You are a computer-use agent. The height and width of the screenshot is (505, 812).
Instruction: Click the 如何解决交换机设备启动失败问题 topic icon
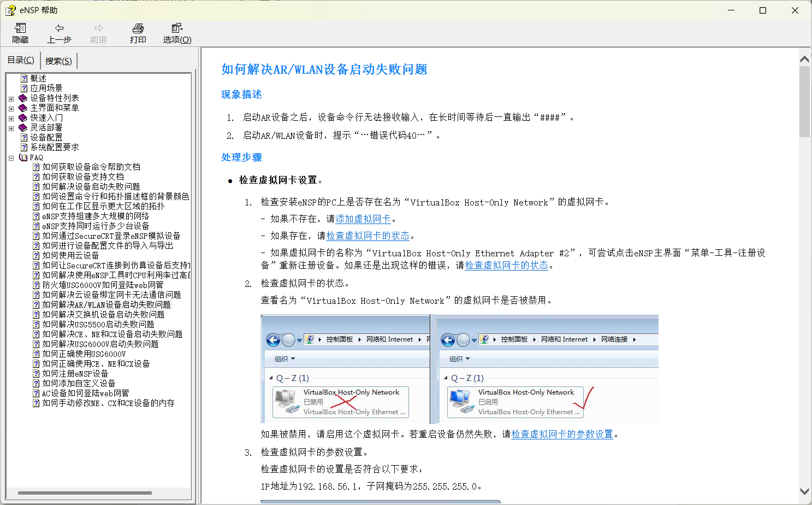(36, 314)
